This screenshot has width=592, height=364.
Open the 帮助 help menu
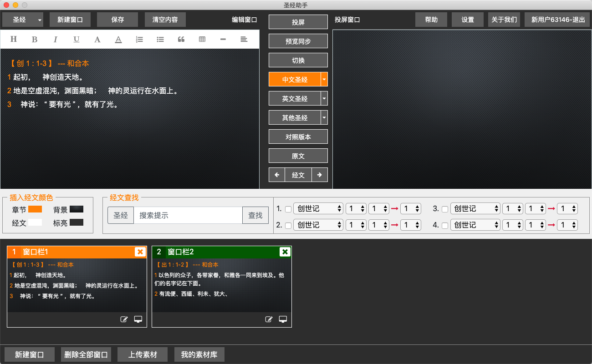431,20
